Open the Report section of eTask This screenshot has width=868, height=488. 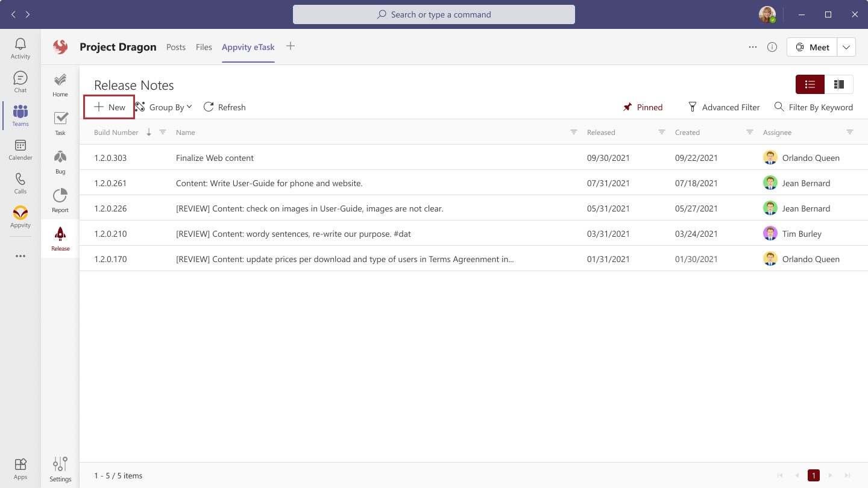(60, 200)
